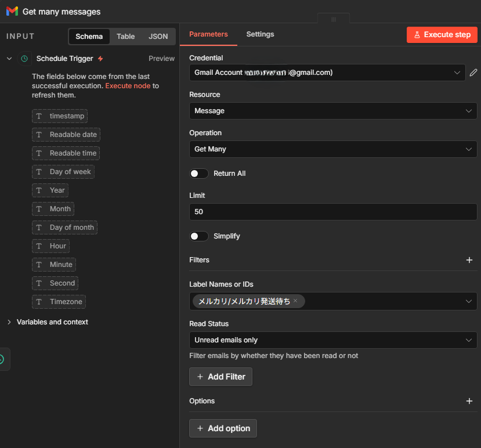The image size is (481, 448).
Task: Click the Filters plus icon
Action: click(469, 260)
